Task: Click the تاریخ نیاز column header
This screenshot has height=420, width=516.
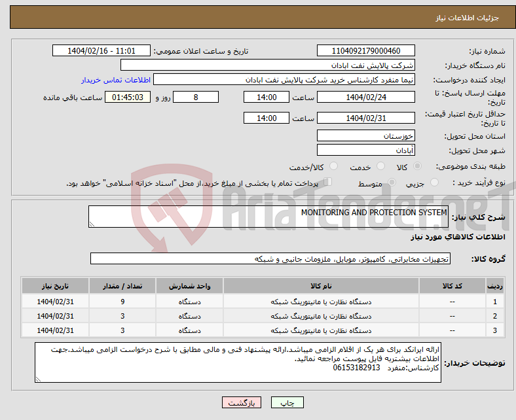Action: pyautogui.click(x=55, y=286)
